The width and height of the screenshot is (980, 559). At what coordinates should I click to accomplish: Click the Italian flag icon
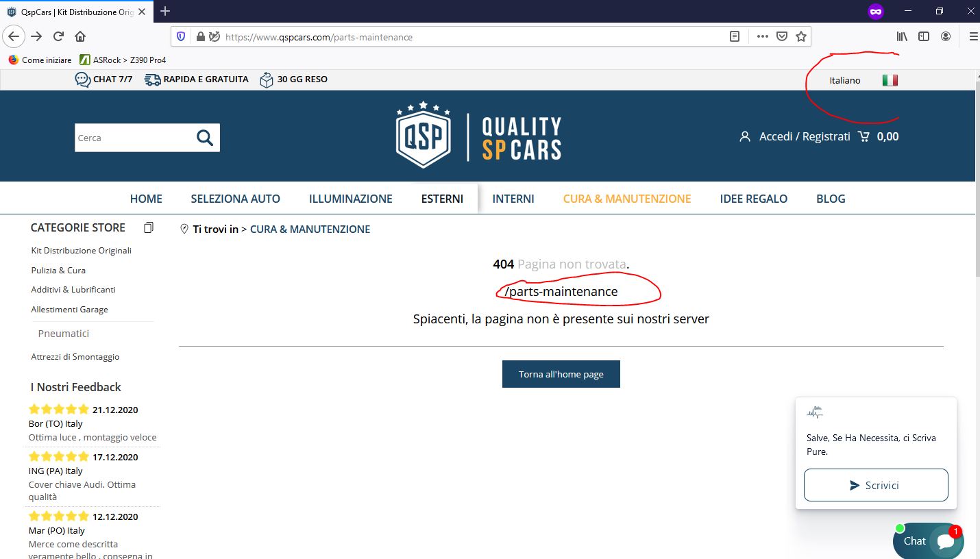click(890, 80)
